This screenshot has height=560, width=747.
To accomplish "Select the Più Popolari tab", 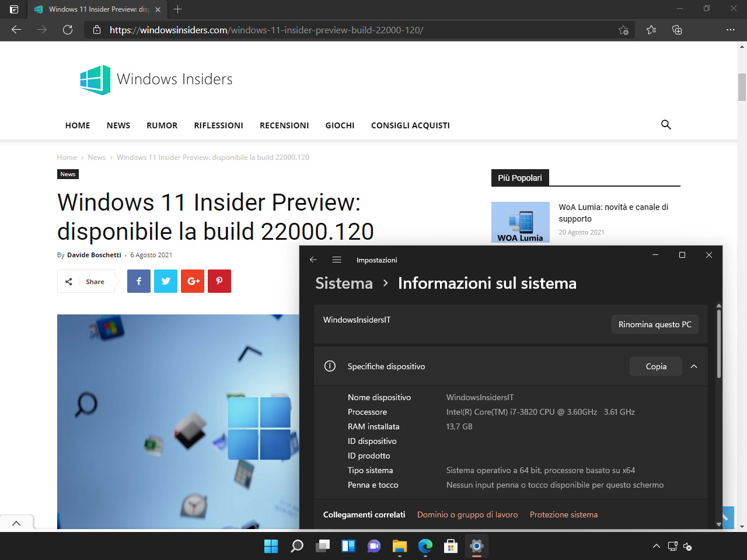I will pyautogui.click(x=520, y=178).
